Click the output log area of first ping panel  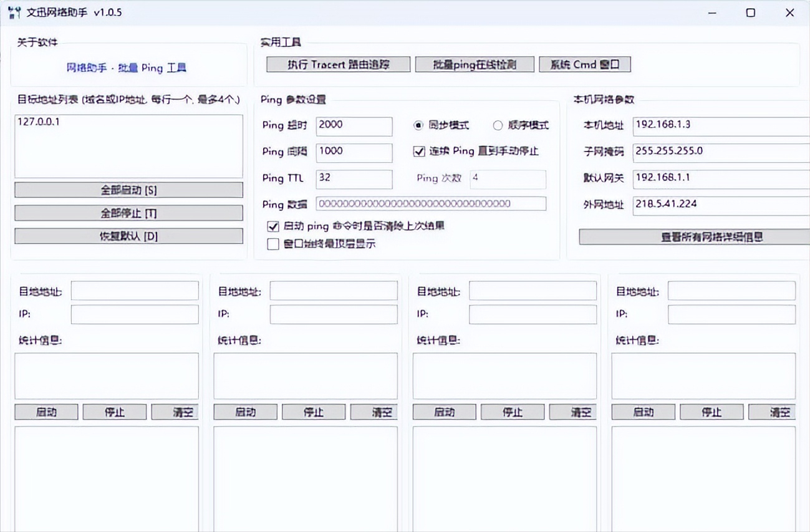coord(107,479)
